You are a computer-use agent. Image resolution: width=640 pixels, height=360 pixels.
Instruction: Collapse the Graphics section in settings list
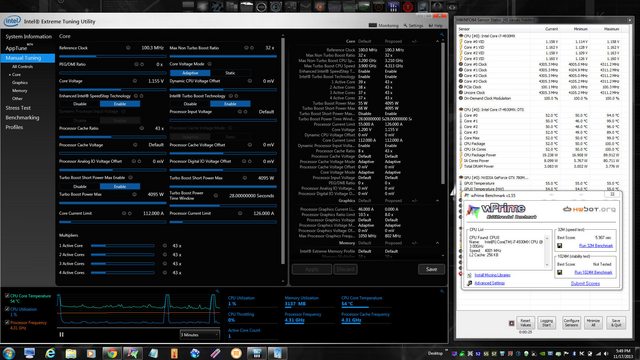tap(437, 201)
